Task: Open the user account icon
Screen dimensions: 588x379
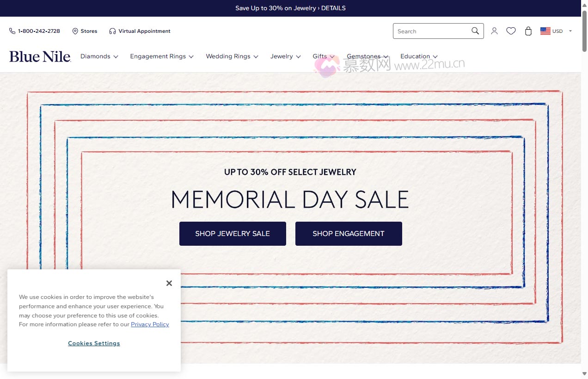Action: click(494, 31)
